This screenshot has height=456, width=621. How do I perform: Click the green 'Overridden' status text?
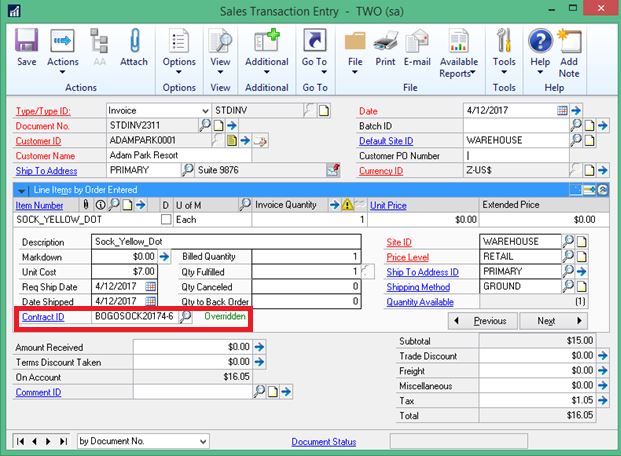pyautogui.click(x=225, y=316)
